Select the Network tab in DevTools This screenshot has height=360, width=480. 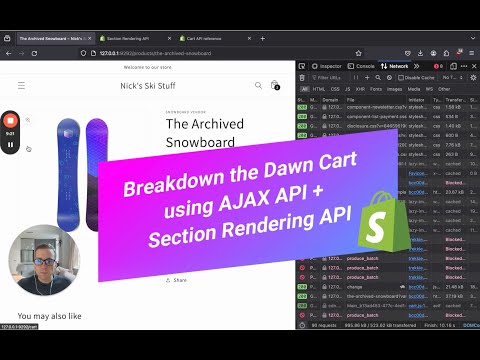[x=394, y=66]
